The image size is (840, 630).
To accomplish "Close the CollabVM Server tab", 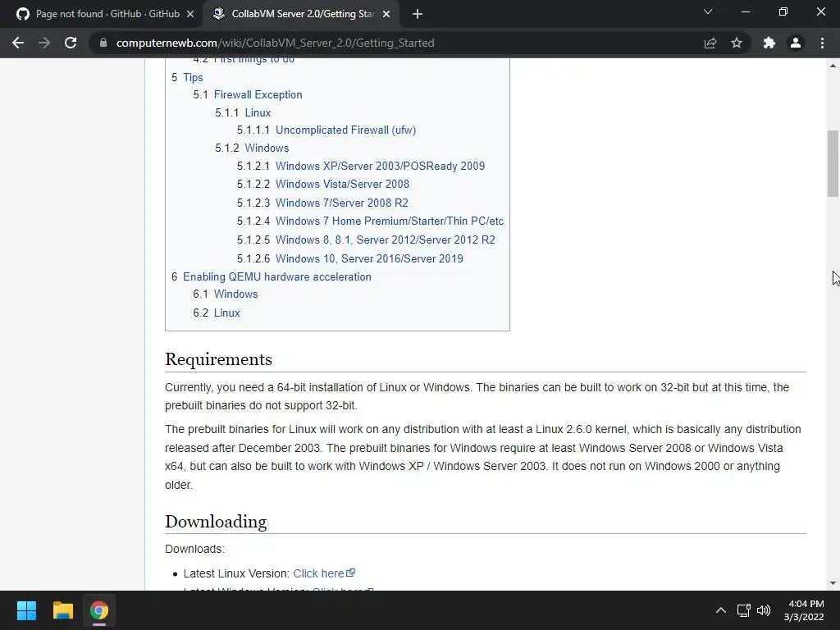I will pyautogui.click(x=386, y=15).
